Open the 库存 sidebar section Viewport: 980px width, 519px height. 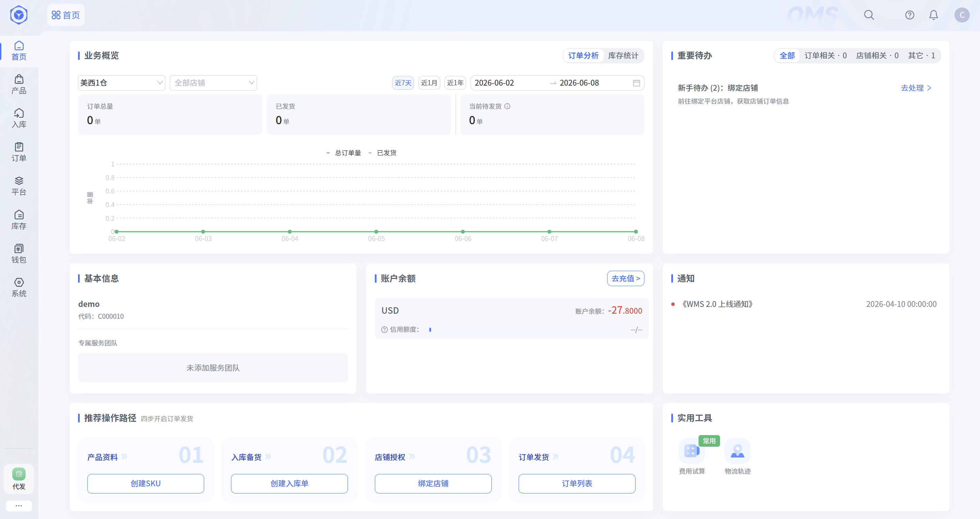point(19,220)
